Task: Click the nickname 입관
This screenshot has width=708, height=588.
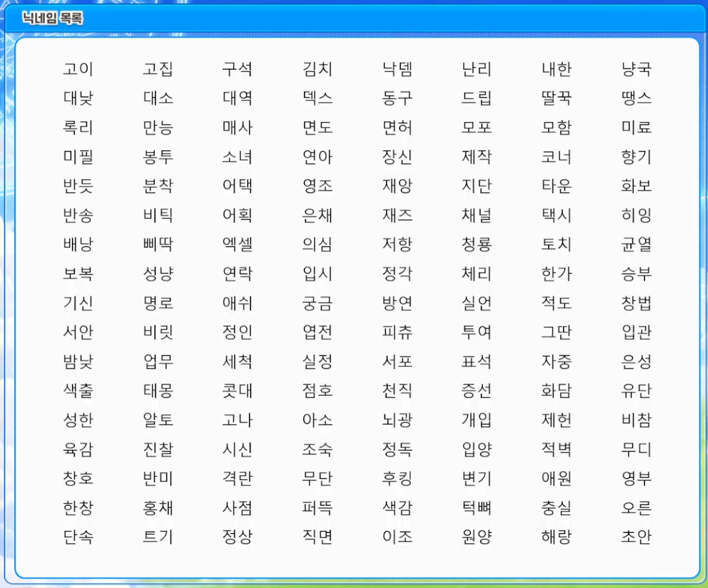Action: pyautogui.click(x=637, y=332)
